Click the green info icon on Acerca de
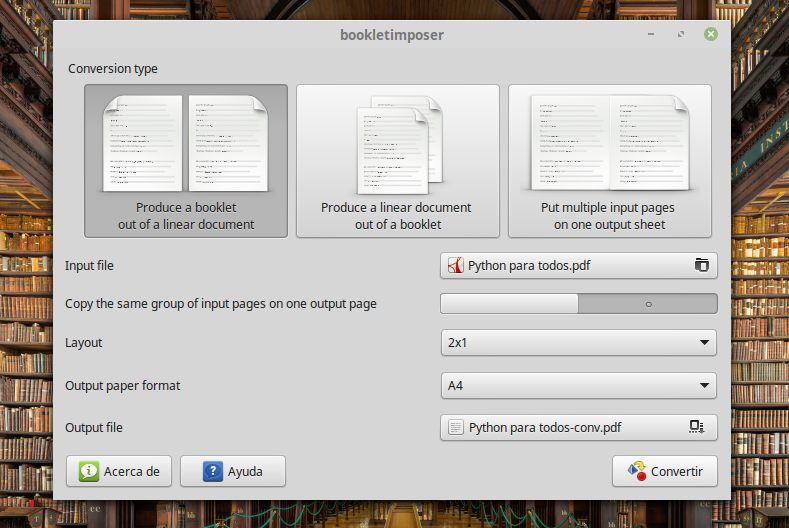The height and width of the screenshot is (528, 789). click(89, 471)
